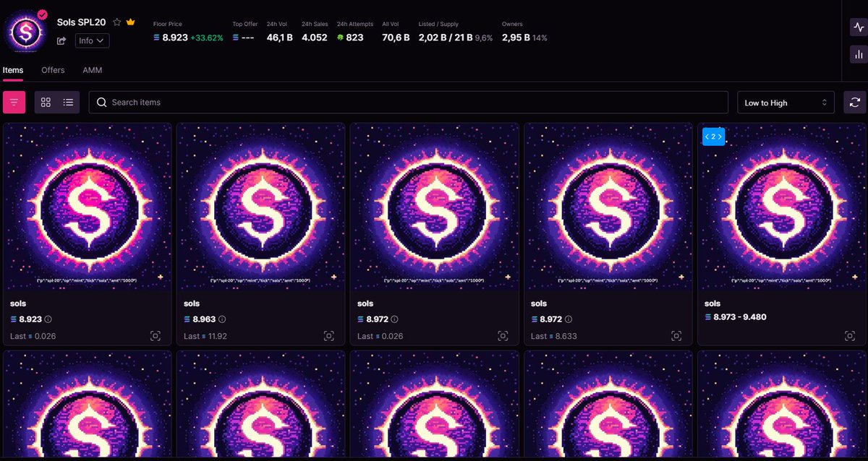Viewport: 868px width, 461px height.
Task: Click the share icon under collection name
Action: click(x=61, y=41)
